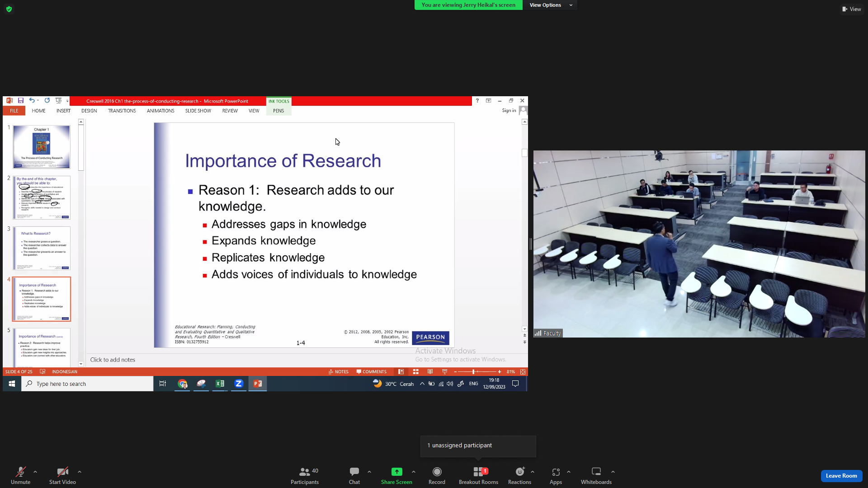868x488 pixels.
Task: Open Breakout Rooms in Zoom toolbar
Action: 478,476
